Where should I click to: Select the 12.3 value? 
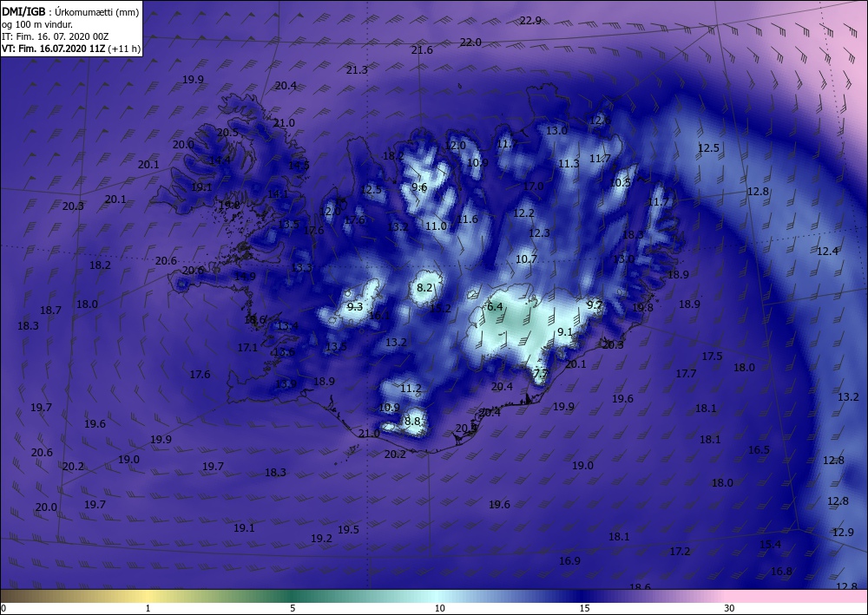pos(539,232)
